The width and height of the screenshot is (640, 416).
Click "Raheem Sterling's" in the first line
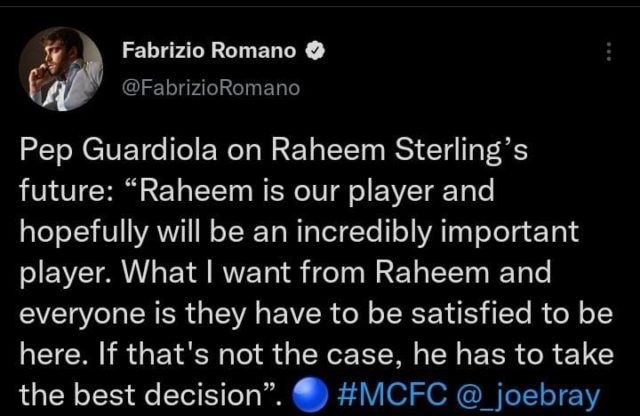[x=399, y=150]
